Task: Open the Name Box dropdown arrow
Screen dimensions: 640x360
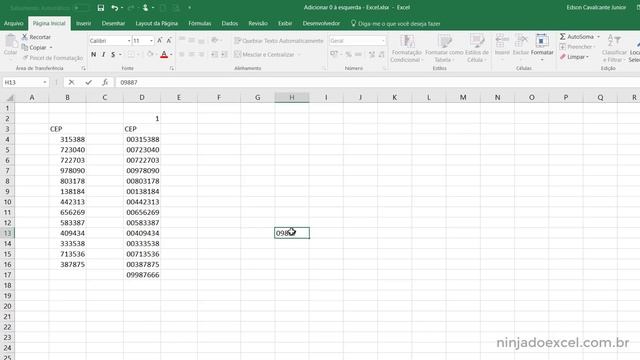Action: point(44,82)
